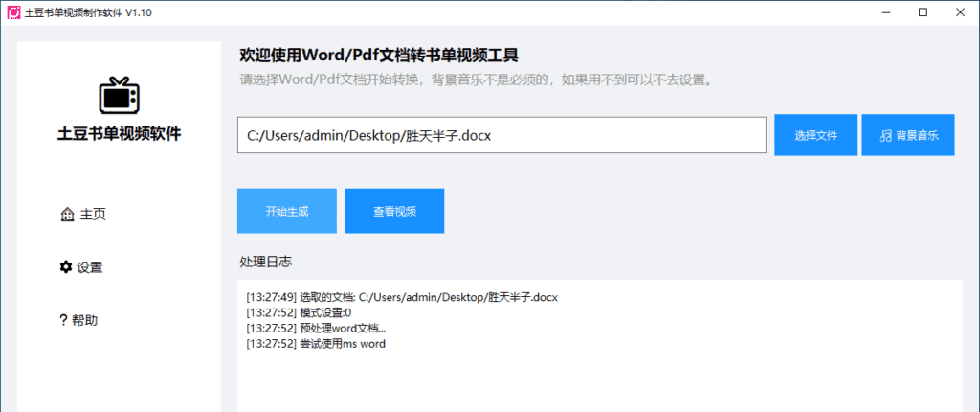Screen dimensions: 980x412
Task: Click the house icon beside 主页
Action: coord(66,215)
